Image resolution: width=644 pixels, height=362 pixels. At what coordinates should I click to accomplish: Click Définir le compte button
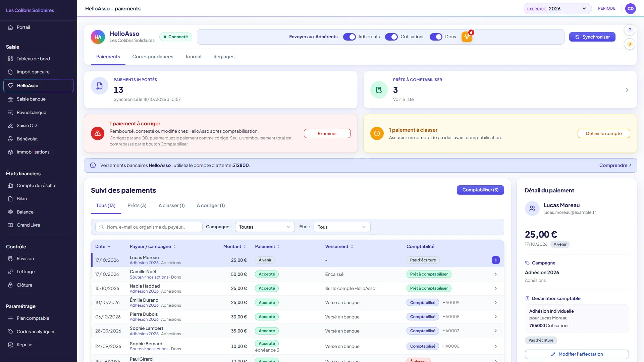[603, 133]
